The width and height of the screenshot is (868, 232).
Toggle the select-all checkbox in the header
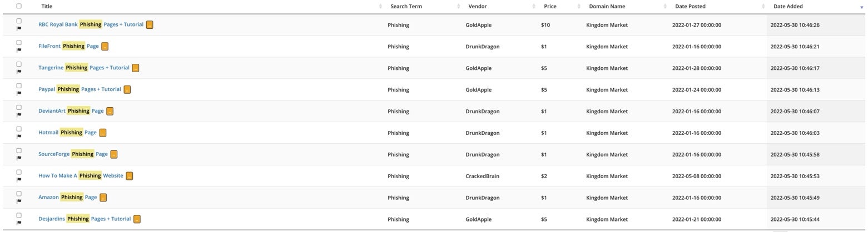click(x=19, y=6)
